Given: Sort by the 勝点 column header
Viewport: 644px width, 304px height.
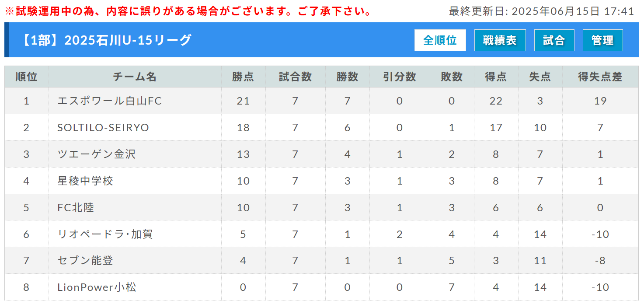Looking at the screenshot, I should point(243,77).
